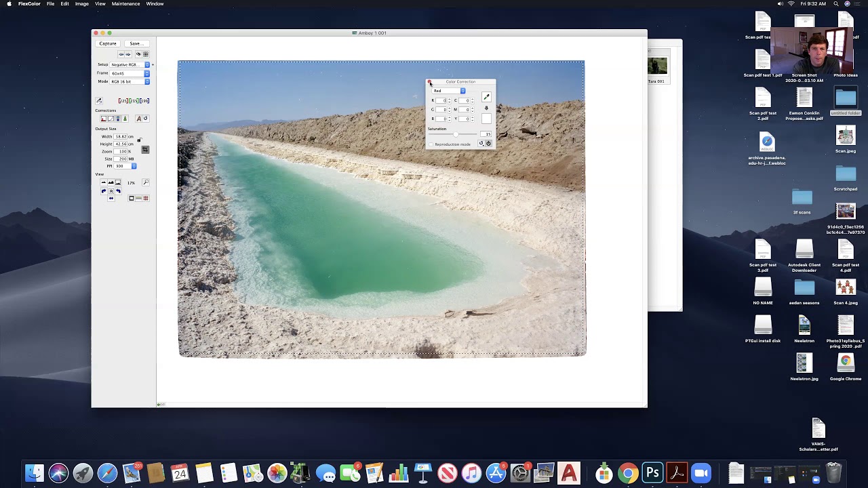Click the reset corrections circular arrow icon
This screenshot has width=868, height=488.
pyautogui.click(x=146, y=119)
